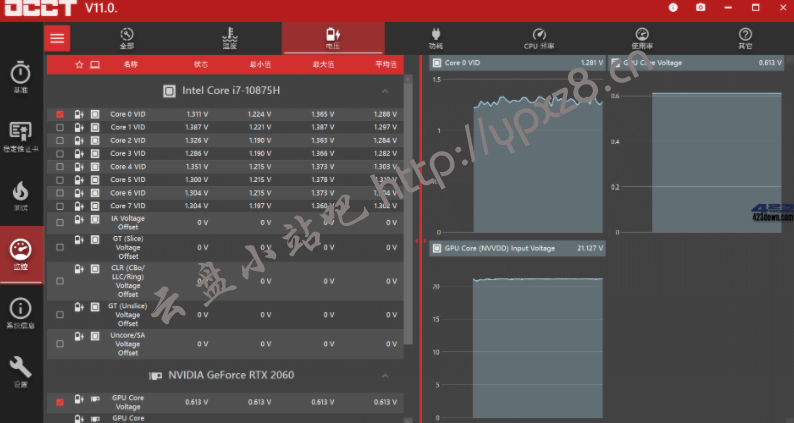Click the star favorites column header icon
Image resolution: width=794 pixels, height=423 pixels.
click(x=79, y=64)
